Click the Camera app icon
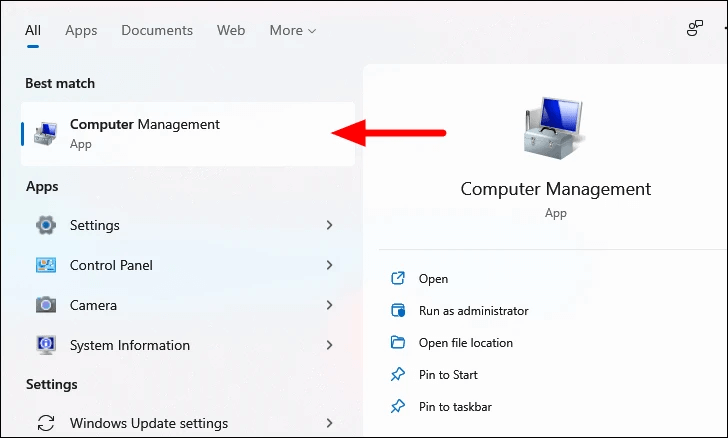The image size is (728, 438). 46,305
